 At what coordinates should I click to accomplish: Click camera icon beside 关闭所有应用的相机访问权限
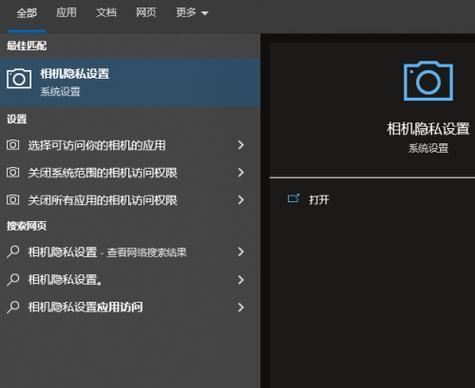tap(13, 200)
